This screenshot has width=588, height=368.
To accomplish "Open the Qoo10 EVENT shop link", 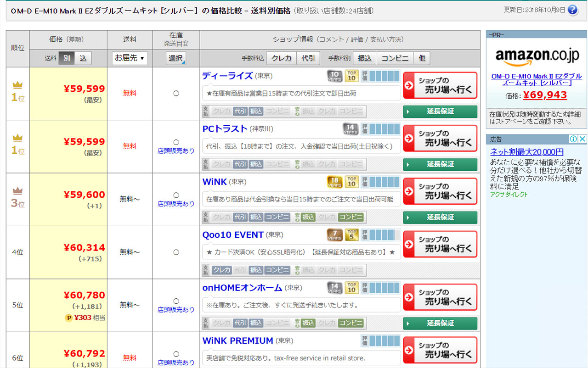I will point(233,235).
